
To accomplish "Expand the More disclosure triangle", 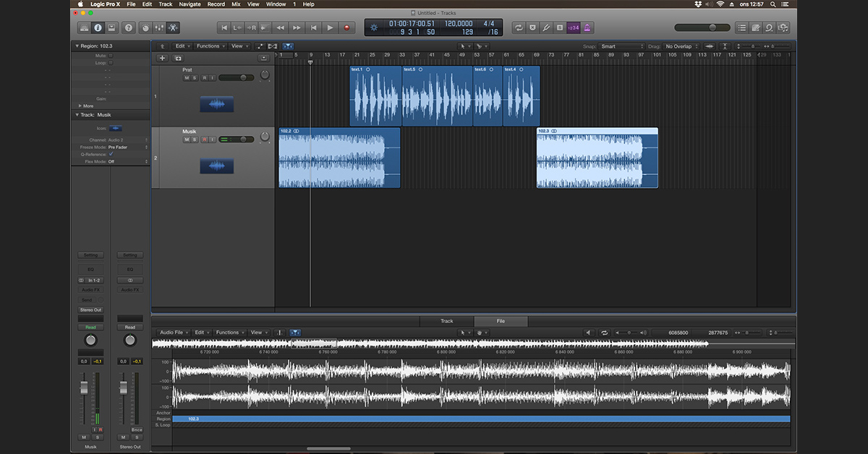I will (x=80, y=106).
